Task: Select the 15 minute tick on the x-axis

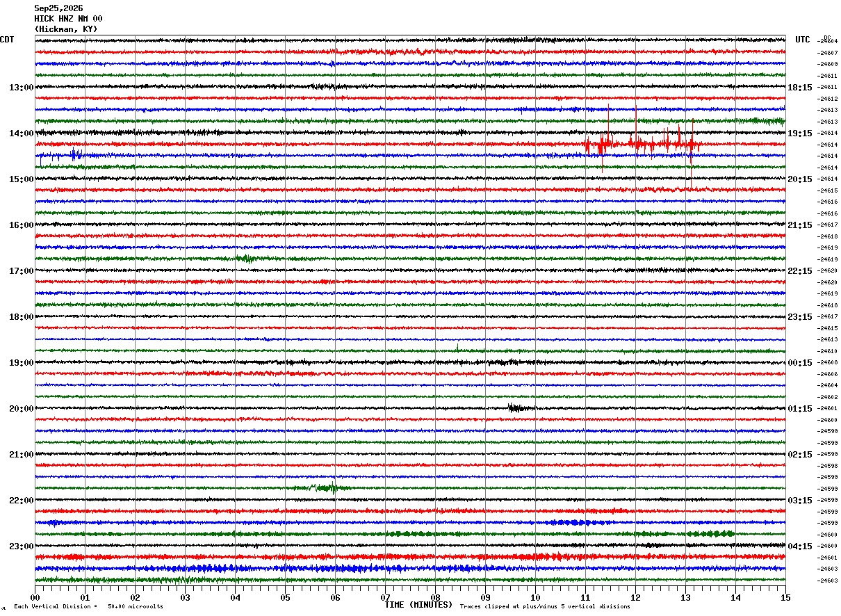Action: coord(785,597)
